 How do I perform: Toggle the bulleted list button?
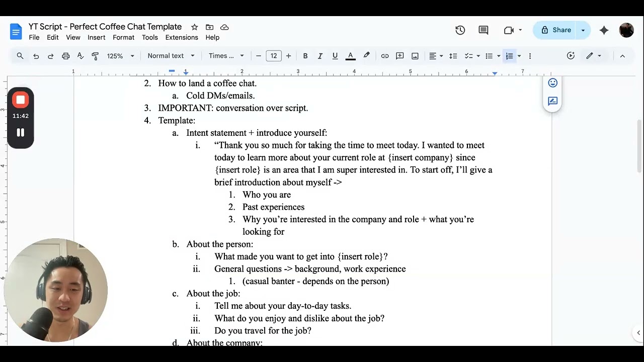click(x=489, y=56)
